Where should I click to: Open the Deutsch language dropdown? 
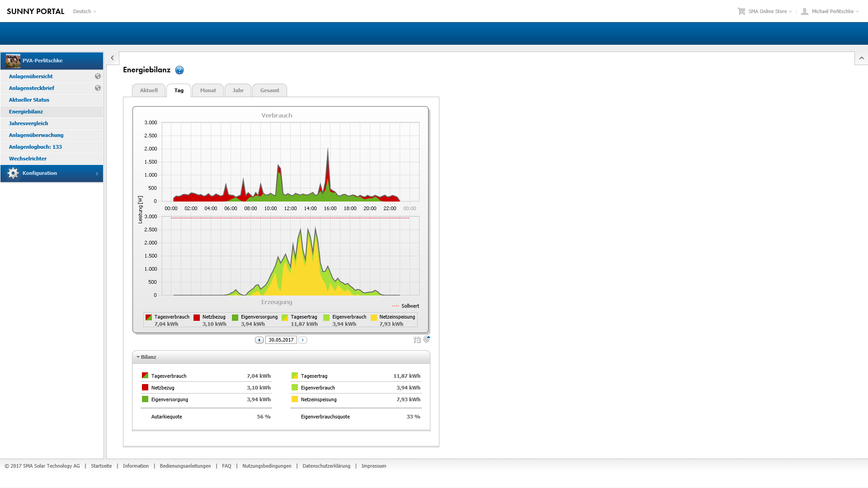pos(85,11)
